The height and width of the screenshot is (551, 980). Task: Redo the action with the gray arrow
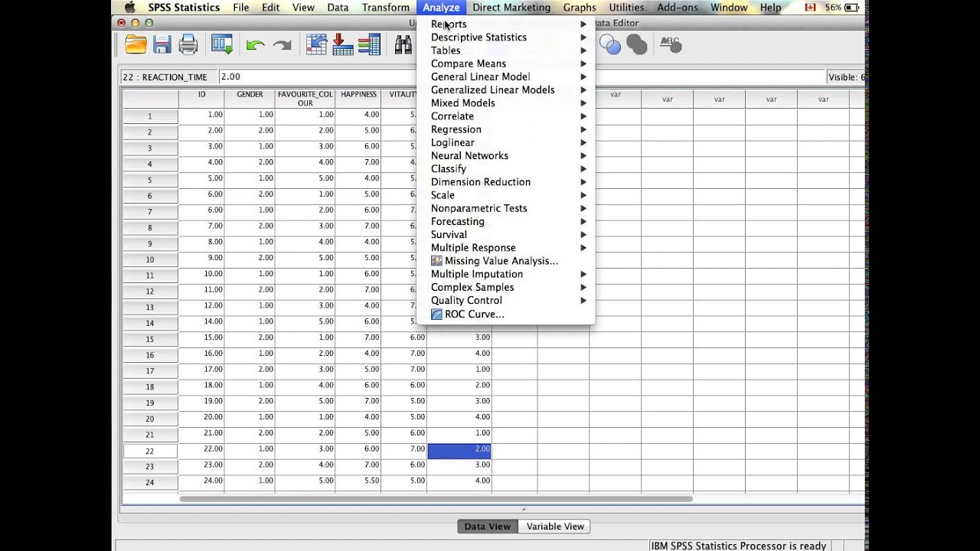(x=282, y=46)
